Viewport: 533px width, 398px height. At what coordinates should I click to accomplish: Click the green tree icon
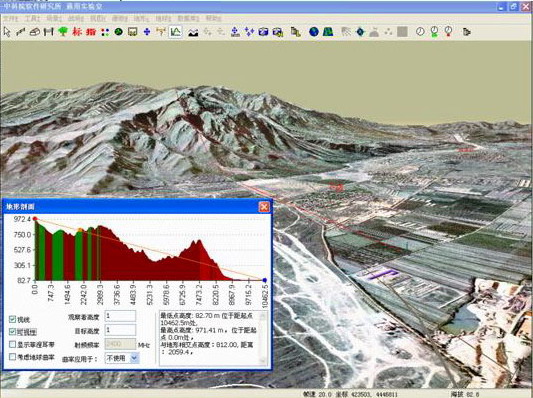click(x=63, y=32)
